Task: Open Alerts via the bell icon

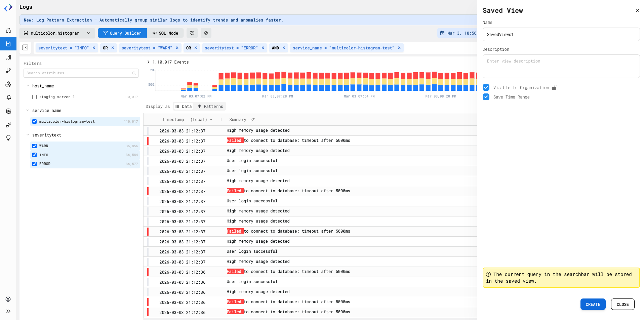Action: click(8, 97)
